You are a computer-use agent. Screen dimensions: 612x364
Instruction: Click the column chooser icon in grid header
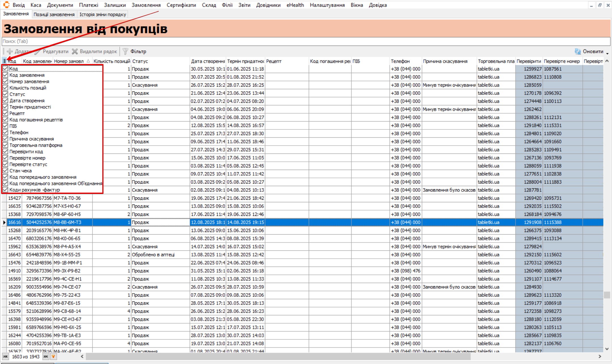coord(4,61)
